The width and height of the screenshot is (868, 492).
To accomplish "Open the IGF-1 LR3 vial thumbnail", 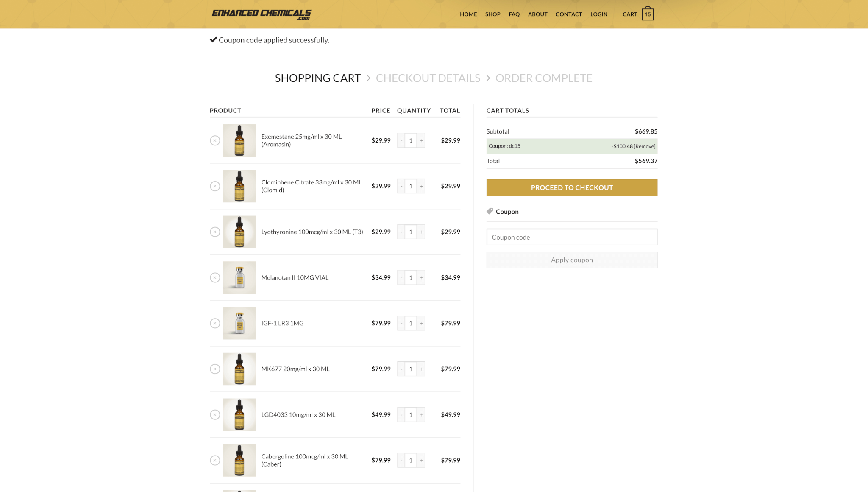I will [239, 323].
